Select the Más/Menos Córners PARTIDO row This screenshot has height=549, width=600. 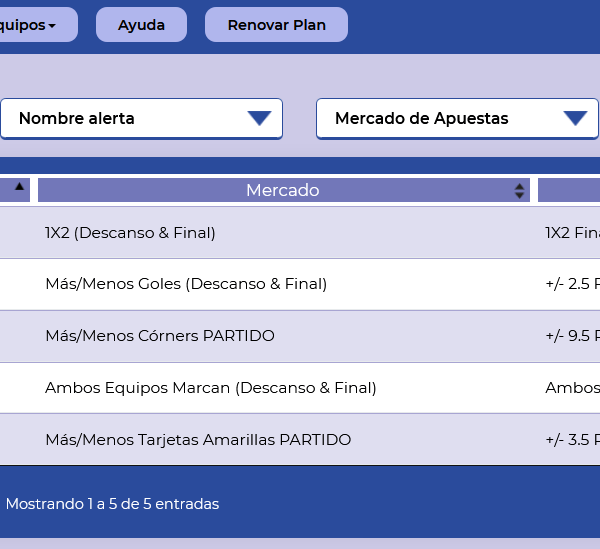click(160, 336)
